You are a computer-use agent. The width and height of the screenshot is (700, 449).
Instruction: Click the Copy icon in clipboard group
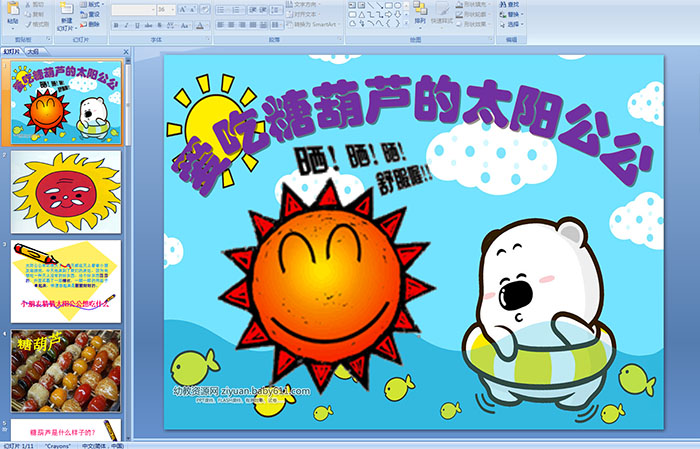pos(28,14)
